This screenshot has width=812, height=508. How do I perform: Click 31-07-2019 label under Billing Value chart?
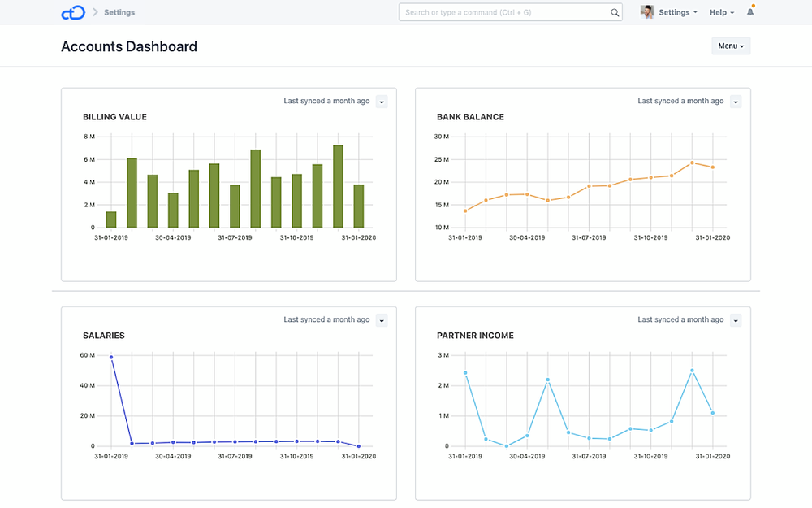click(235, 238)
